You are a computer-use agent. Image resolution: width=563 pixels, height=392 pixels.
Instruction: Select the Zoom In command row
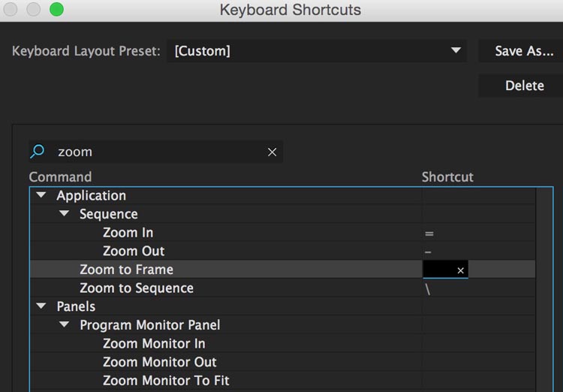coord(128,233)
